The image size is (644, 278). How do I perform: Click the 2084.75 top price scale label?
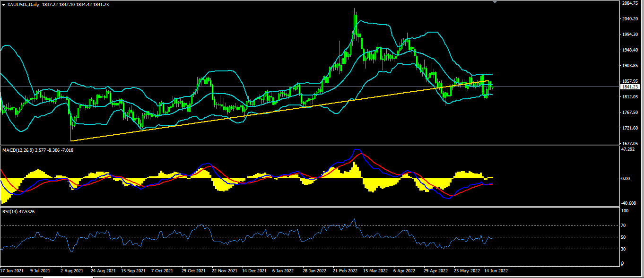[631, 3]
